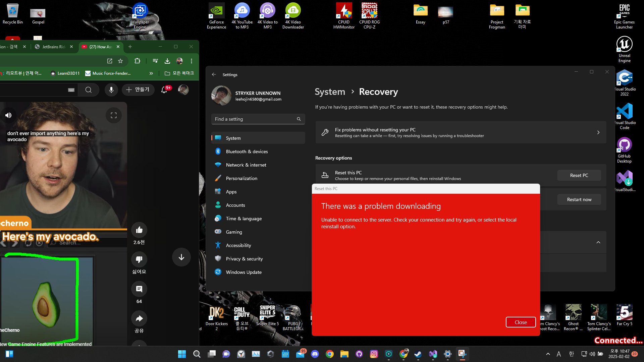Viewport: 644px width, 362px height.
Task: Open LearnD3D11 bookmark
Action: [x=65, y=73]
